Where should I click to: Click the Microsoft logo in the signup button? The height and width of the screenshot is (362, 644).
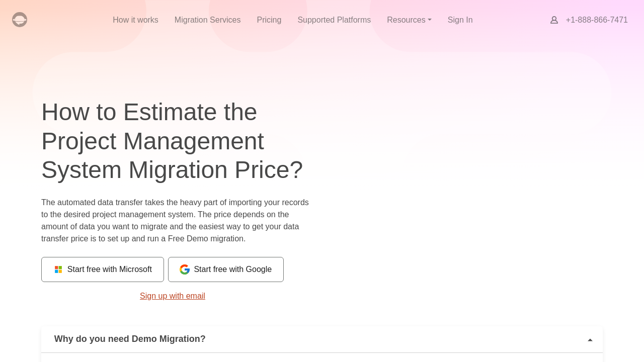point(58,269)
